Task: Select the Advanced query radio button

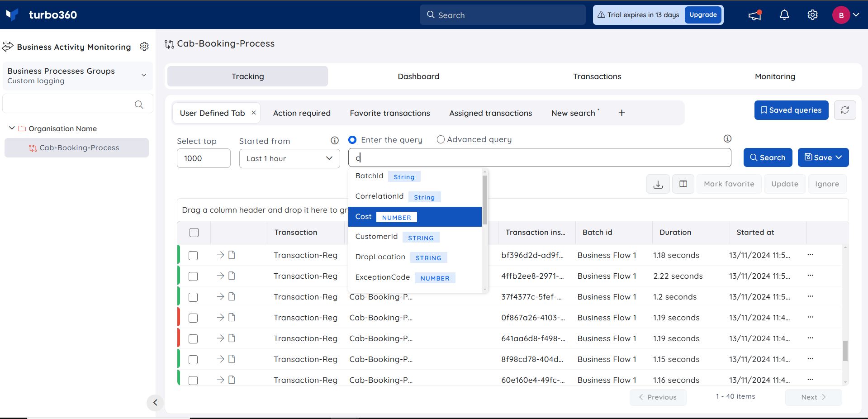Action: (x=441, y=139)
